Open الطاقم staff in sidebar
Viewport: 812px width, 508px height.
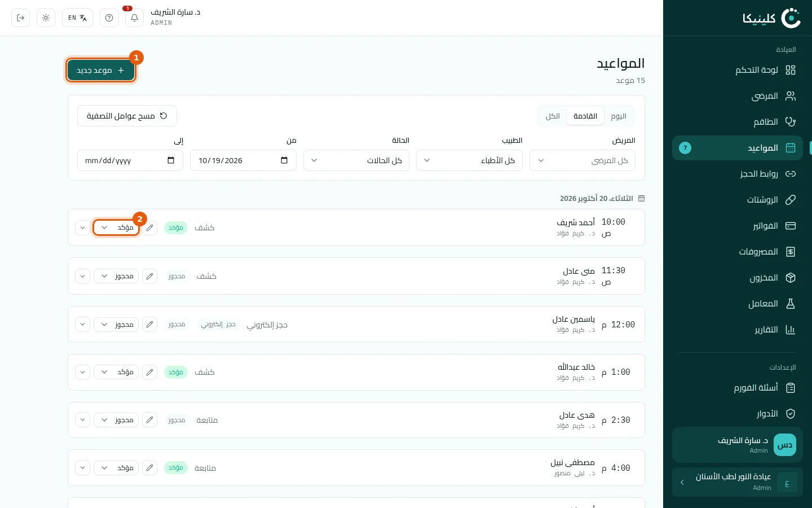point(738,122)
